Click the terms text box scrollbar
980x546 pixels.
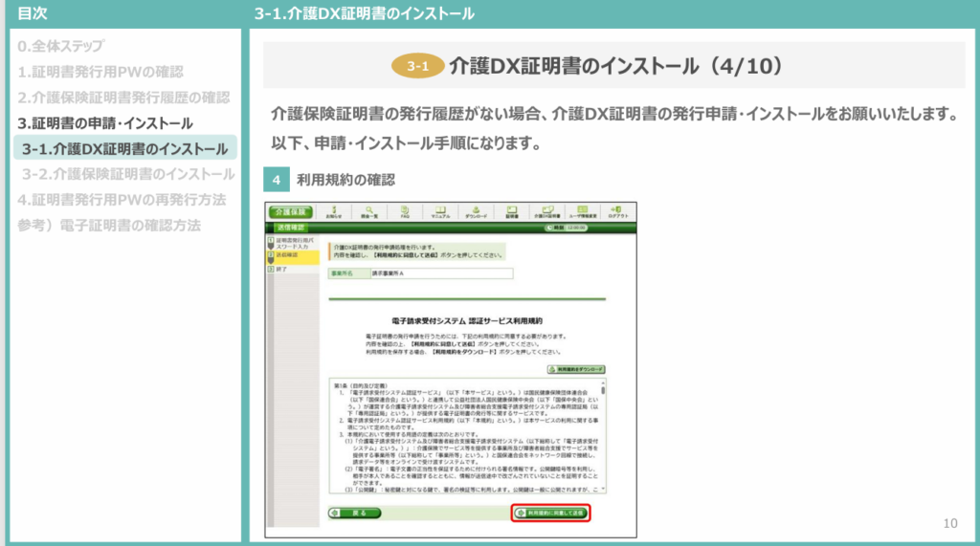click(603, 435)
